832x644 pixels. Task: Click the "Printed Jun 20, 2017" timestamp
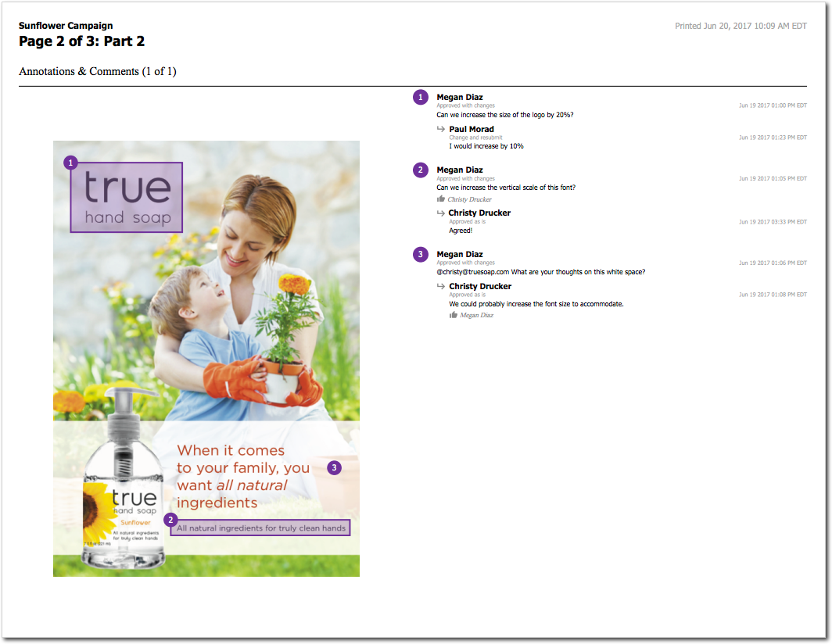pyautogui.click(x=741, y=26)
